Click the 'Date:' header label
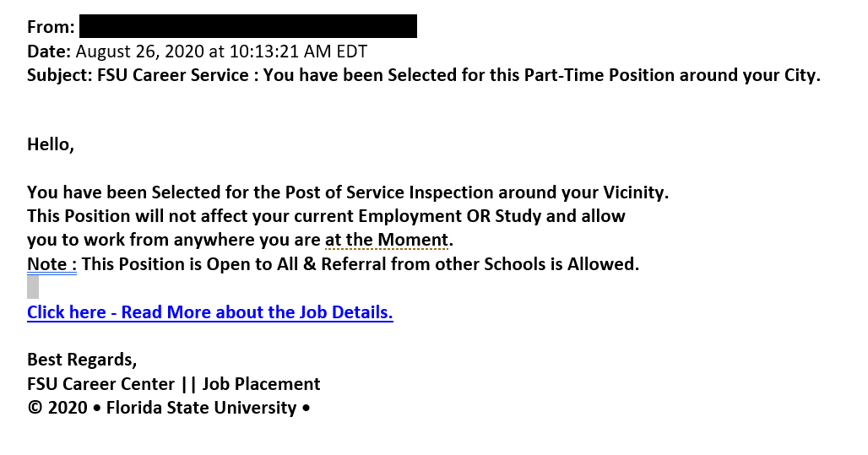This screenshot has width=868, height=455. click(49, 51)
